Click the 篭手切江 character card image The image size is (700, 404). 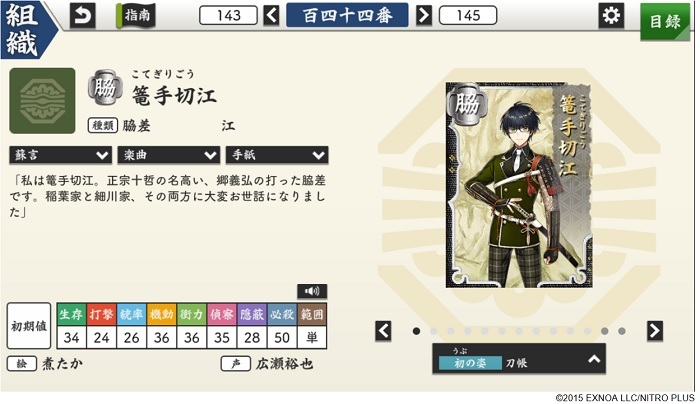519,185
